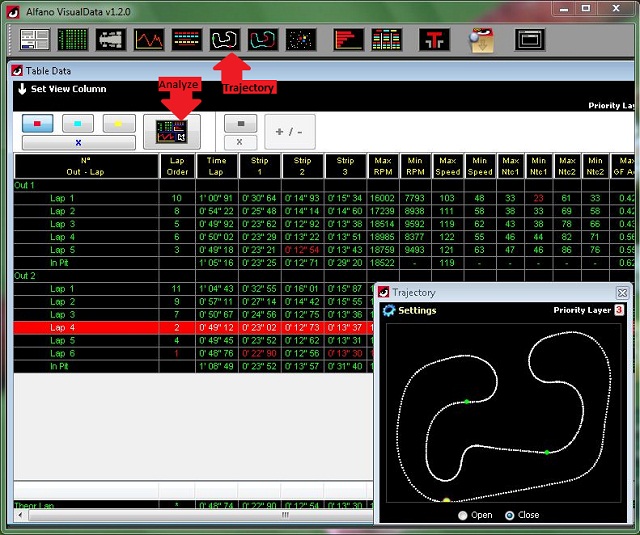Click the blue X clear layers button
Viewport: 640px width, 535px height.
tap(78, 142)
